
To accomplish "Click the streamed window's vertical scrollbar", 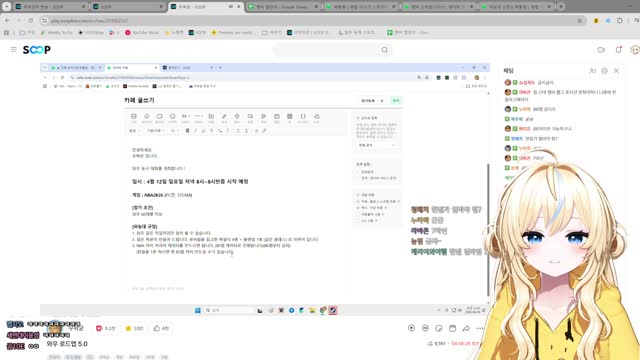I will coord(488,229).
